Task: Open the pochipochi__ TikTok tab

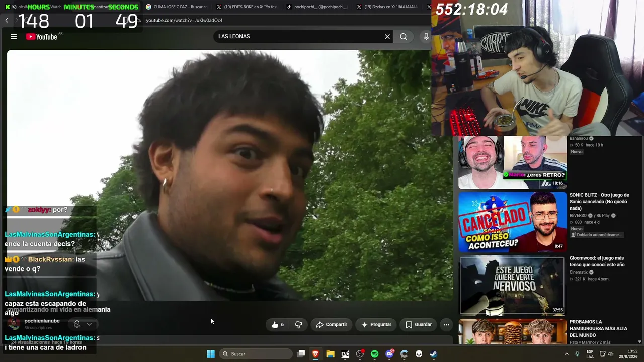Action: [x=317, y=7]
